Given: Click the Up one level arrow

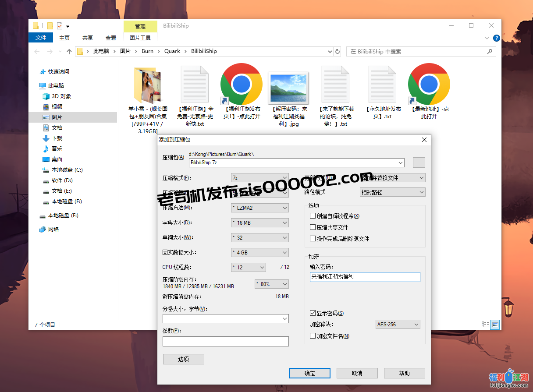Looking at the screenshot, I should pyautogui.click(x=69, y=51).
